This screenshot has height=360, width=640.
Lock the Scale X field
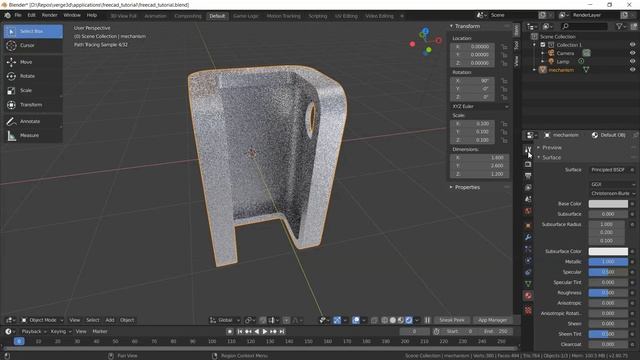coord(504,124)
